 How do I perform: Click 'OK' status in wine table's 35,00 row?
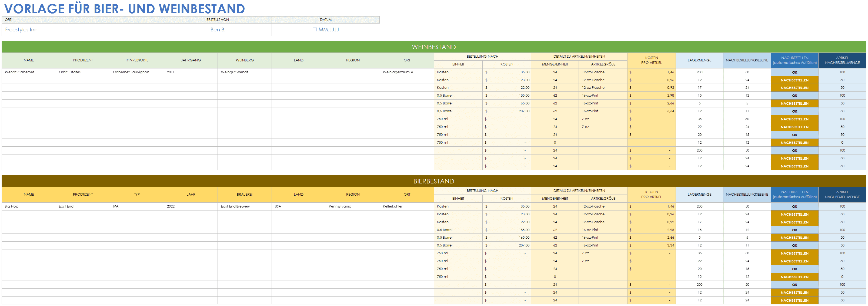(794, 72)
